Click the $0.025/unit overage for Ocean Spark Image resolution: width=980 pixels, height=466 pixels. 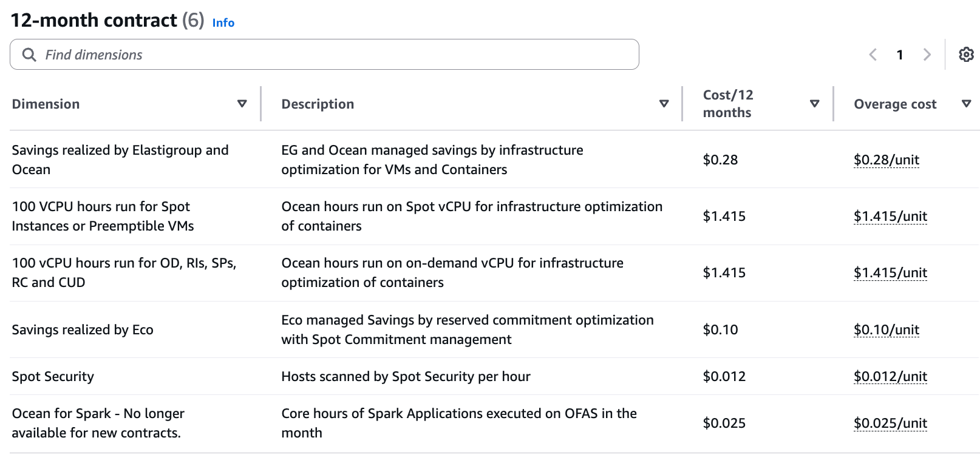(x=890, y=423)
